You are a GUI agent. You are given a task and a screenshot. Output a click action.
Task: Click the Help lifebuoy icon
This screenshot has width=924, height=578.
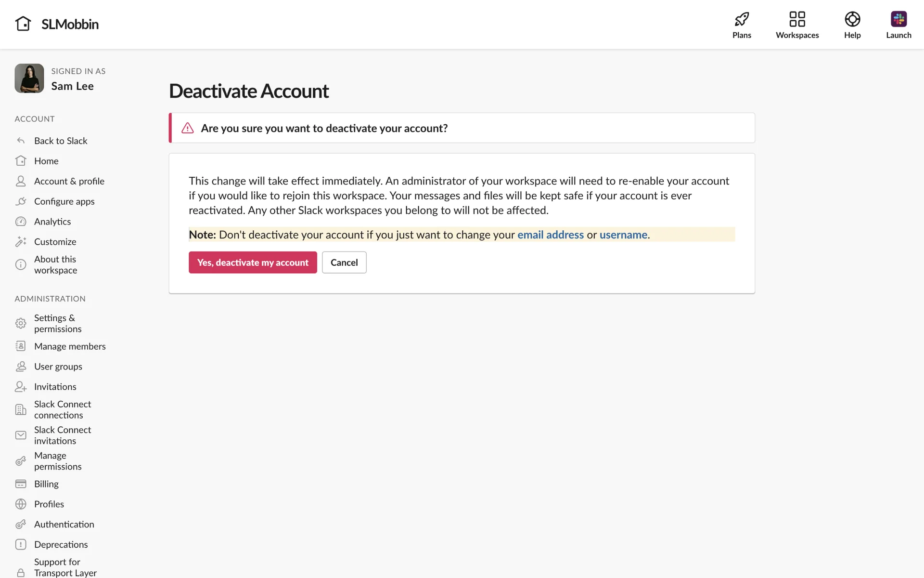coord(852,19)
